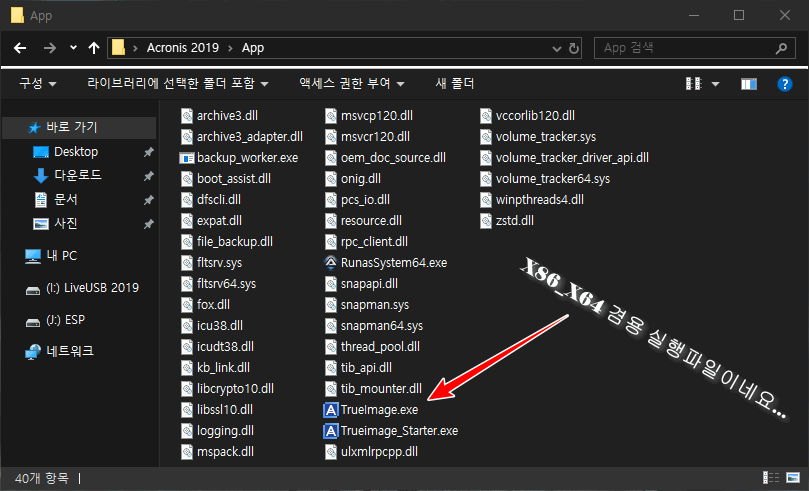This screenshot has width=809, height=491.
Task: Click the Back navigation arrow
Action: [x=20, y=48]
